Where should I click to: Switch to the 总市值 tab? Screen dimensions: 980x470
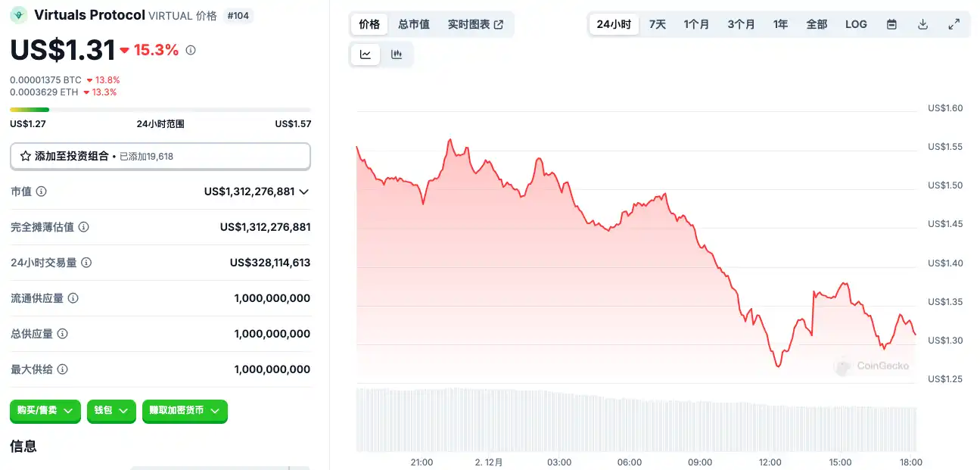pyautogui.click(x=414, y=24)
